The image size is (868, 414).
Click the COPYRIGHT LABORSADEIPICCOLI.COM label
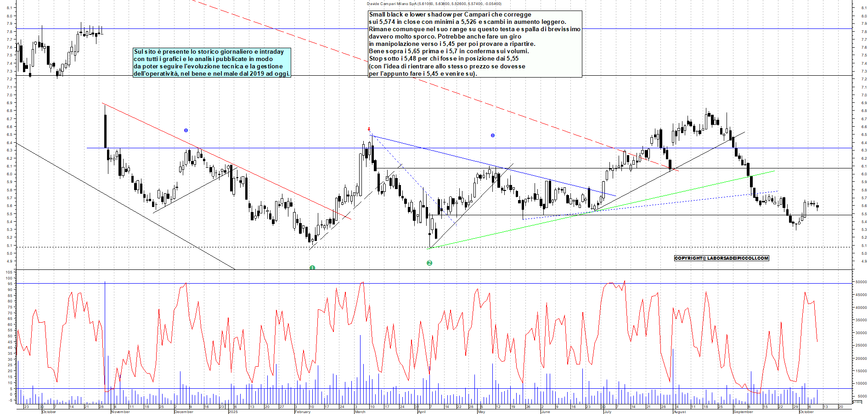point(721,258)
